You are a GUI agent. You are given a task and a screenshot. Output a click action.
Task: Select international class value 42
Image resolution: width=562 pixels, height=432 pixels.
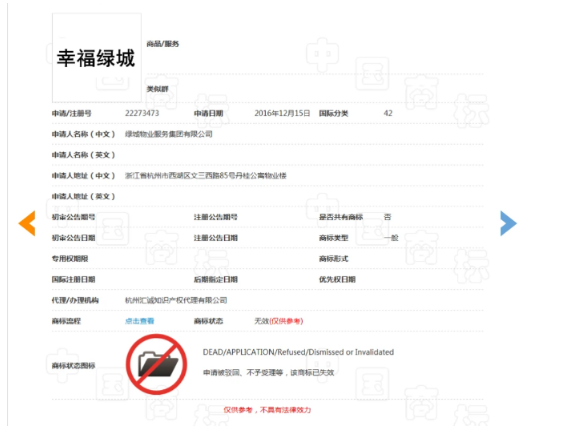point(388,113)
